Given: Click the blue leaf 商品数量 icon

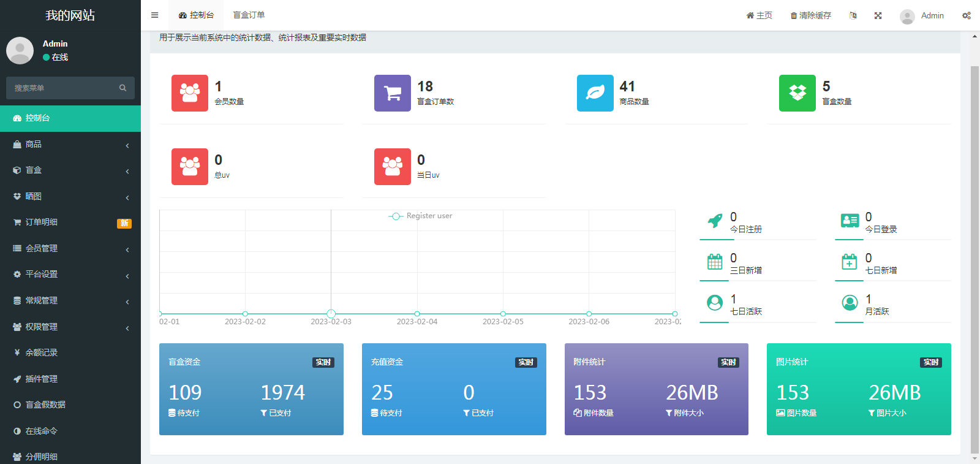Looking at the screenshot, I should coord(595,93).
